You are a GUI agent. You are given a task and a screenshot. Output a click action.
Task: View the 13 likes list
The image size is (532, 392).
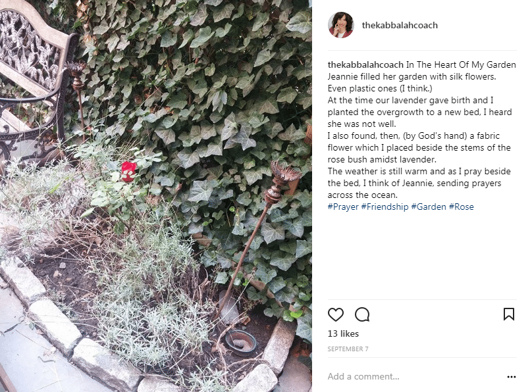pyautogui.click(x=343, y=333)
